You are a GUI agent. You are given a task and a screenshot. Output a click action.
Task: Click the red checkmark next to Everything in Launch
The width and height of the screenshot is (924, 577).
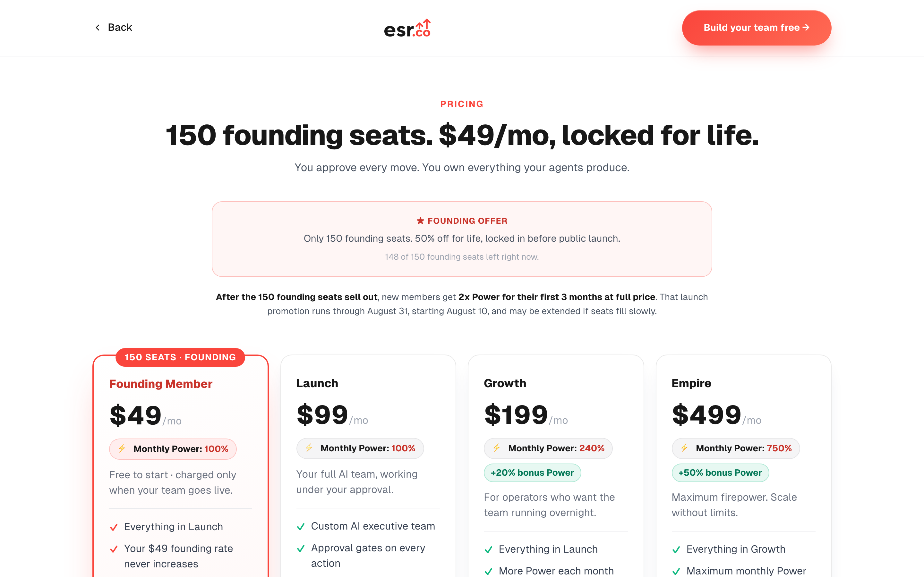(x=114, y=527)
